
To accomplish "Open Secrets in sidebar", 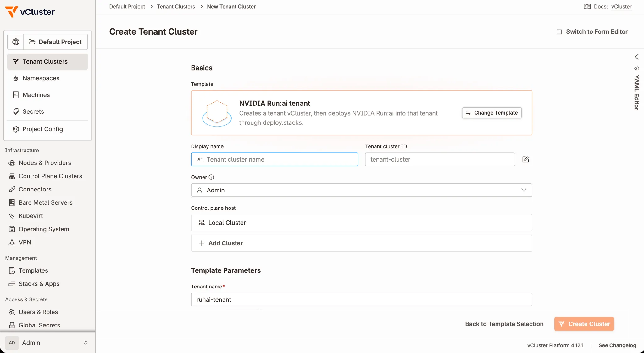I will pos(47,111).
